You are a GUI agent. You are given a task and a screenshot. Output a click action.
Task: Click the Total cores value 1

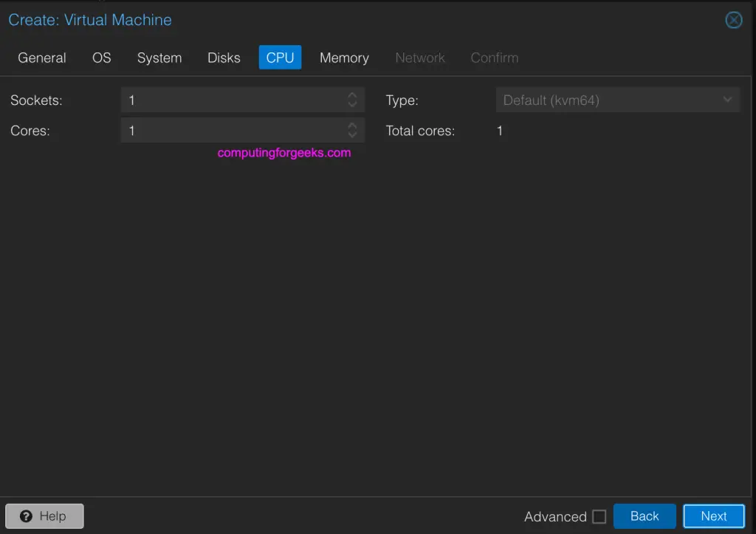(500, 131)
